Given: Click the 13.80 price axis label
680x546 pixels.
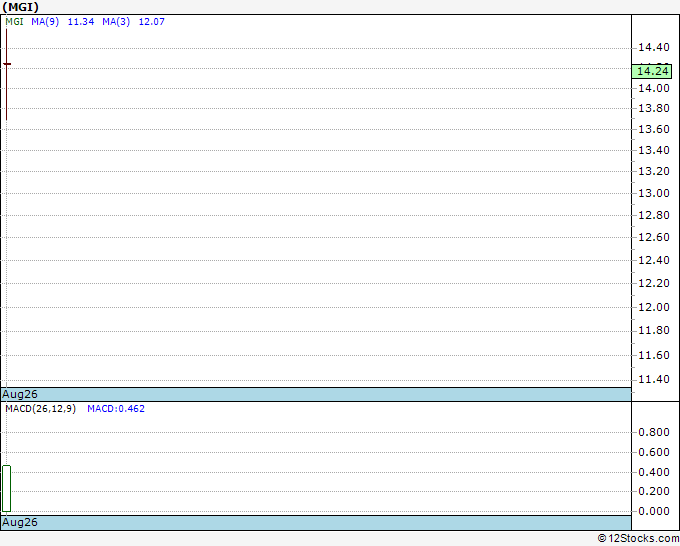Looking at the screenshot, I should (654, 108).
